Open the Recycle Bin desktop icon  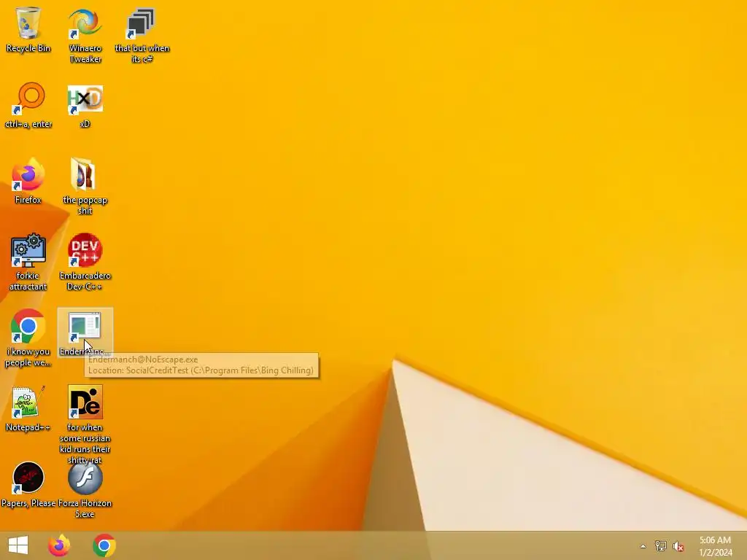pos(28,29)
